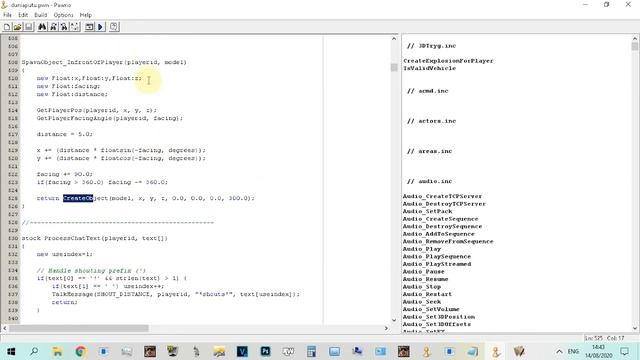This screenshot has height=360, width=640.
Task: Select Audio_Stop in the list
Action: point(422,287)
